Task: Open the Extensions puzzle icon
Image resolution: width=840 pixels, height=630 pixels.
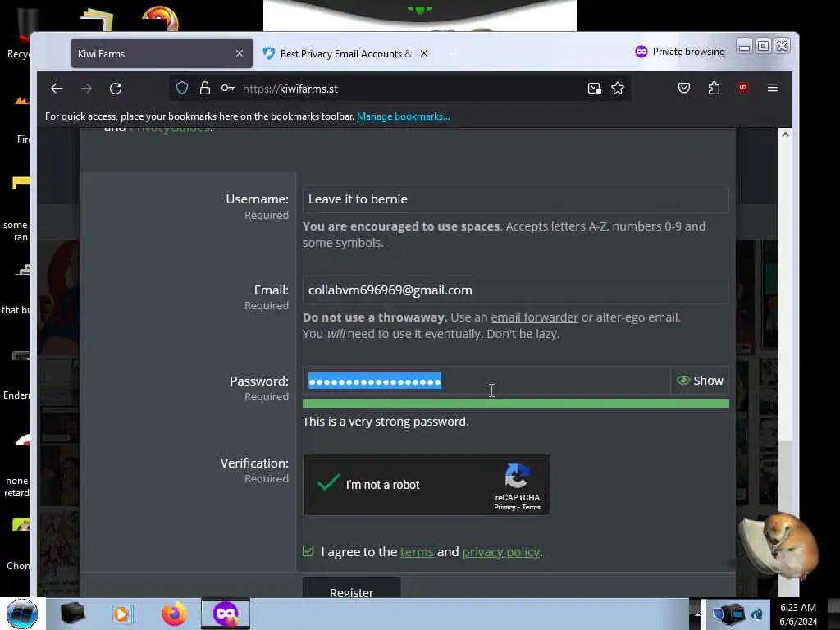Action: point(714,88)
